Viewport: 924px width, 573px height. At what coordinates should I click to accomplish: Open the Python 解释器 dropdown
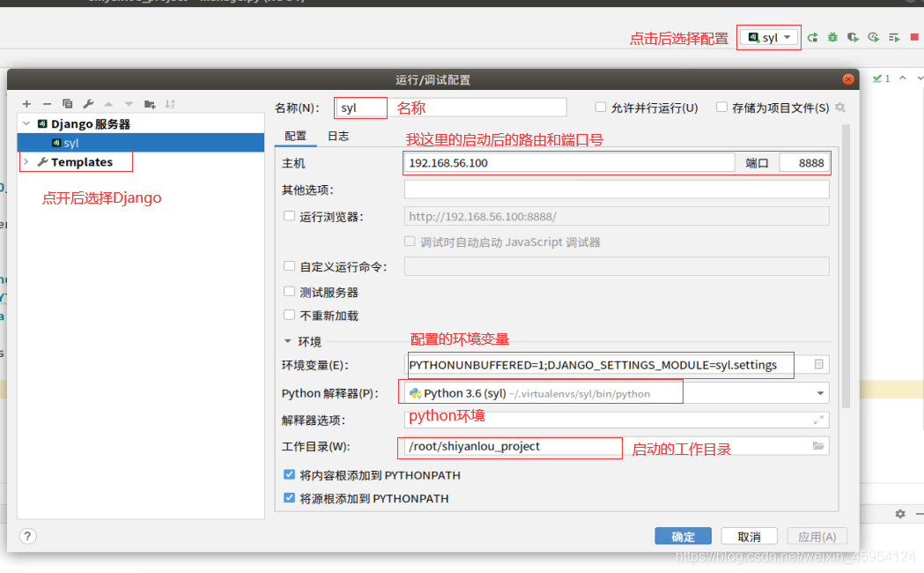point(821,393)
